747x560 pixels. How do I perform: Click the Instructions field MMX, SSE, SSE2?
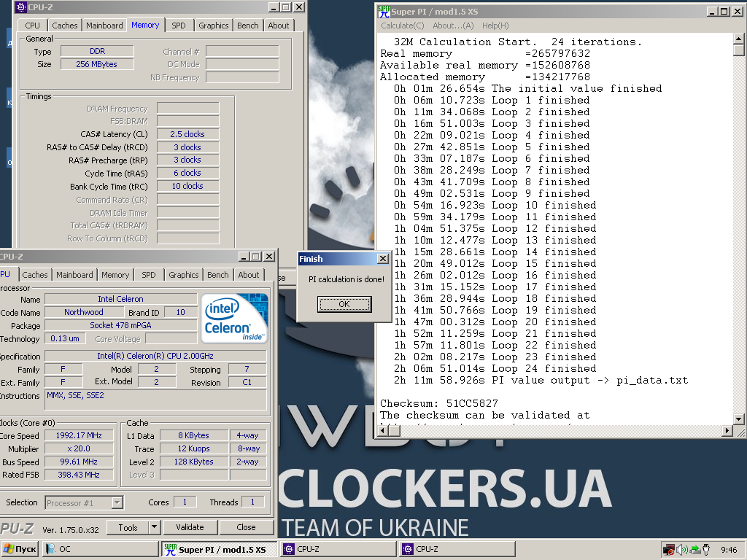point(155,400)
